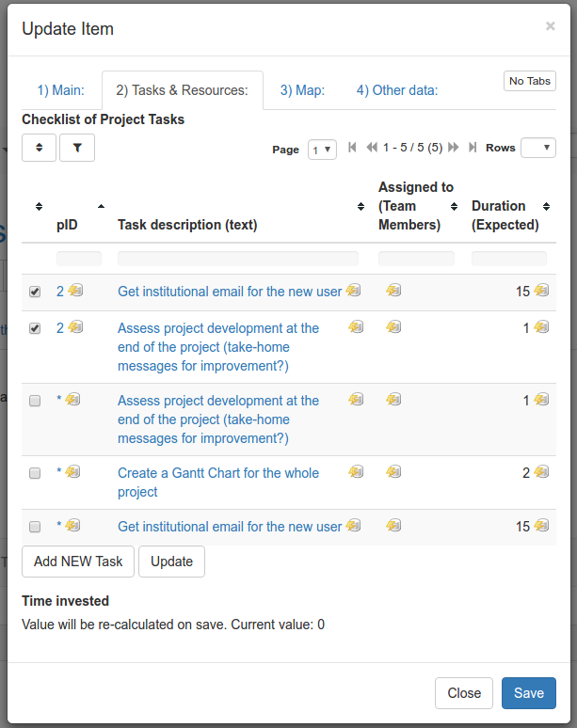Click edit icon beside first row's duration 15
This screenshot has width=577, height=728.
tap(541, 291)
